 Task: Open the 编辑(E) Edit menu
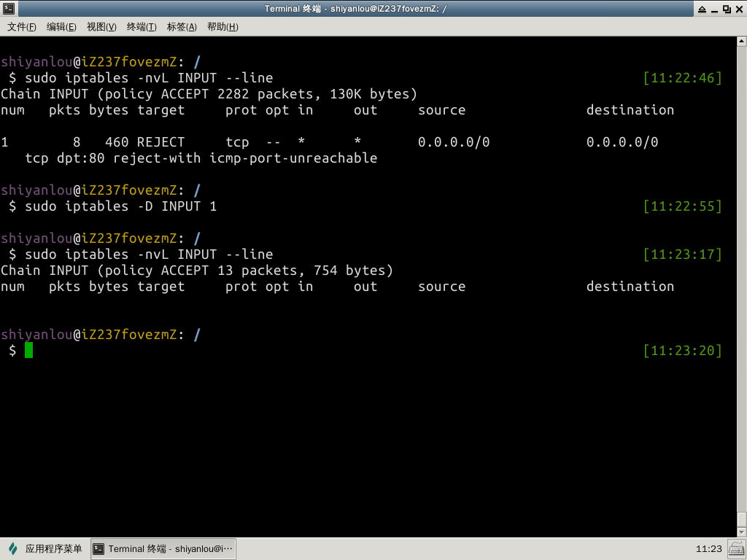point(61,27)
